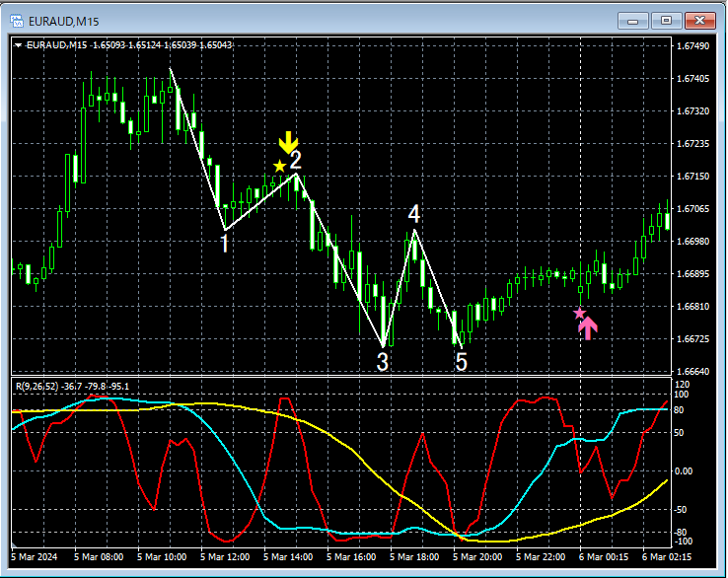
Task: Close the EURAUD,M15 chart window
Action: [x=699, y=21]
